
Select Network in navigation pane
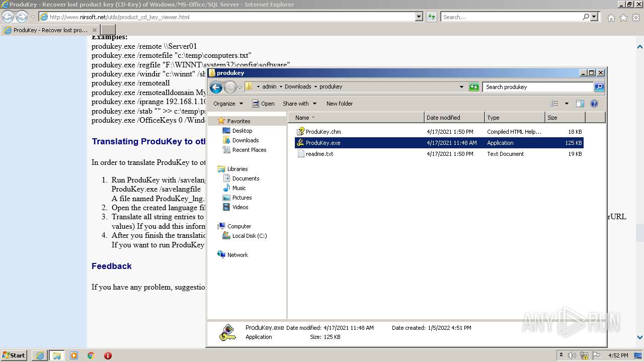[237, 255]
